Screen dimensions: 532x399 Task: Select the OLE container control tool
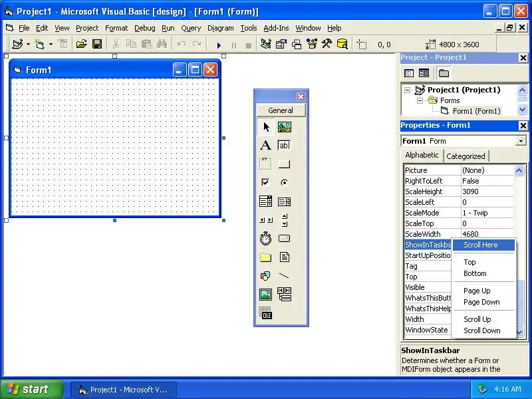[265, 313]
